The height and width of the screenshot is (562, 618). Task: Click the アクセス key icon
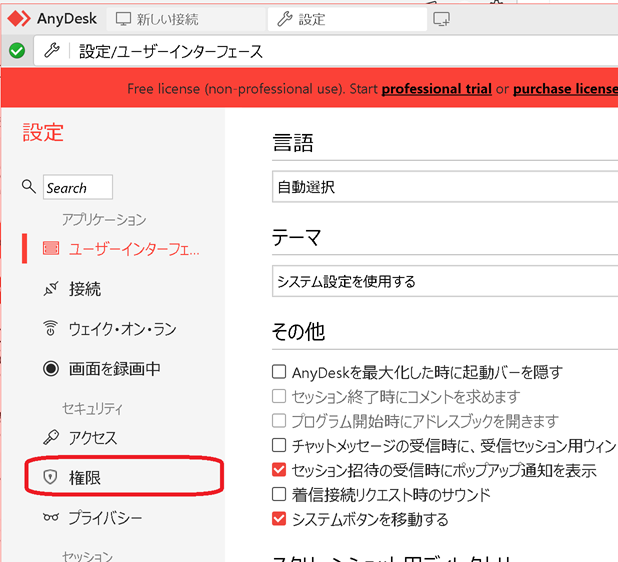[51, 437]
